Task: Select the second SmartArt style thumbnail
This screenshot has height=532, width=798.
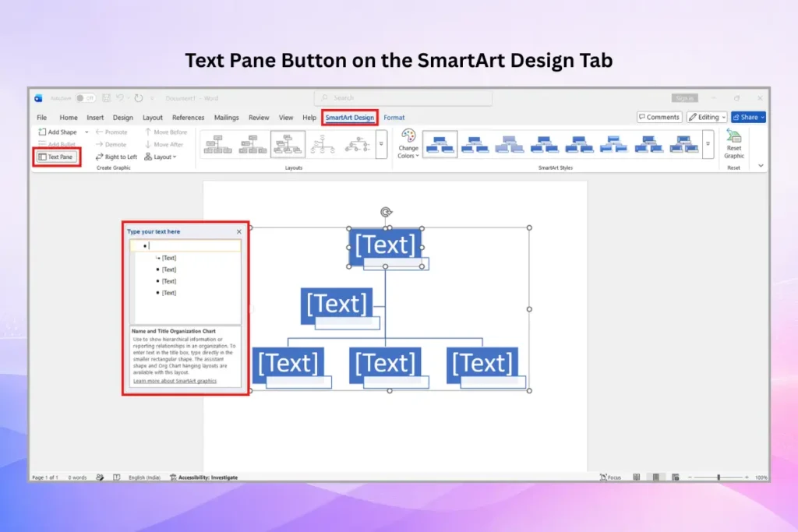Action: tap(475, 144)
